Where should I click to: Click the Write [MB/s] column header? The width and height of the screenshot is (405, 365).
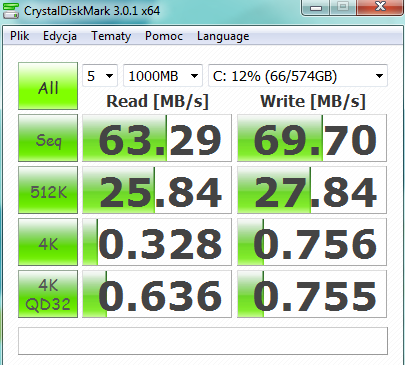point(313,101)
